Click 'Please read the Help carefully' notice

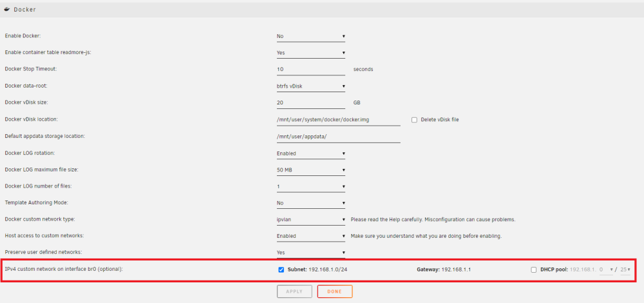point(433,220)
